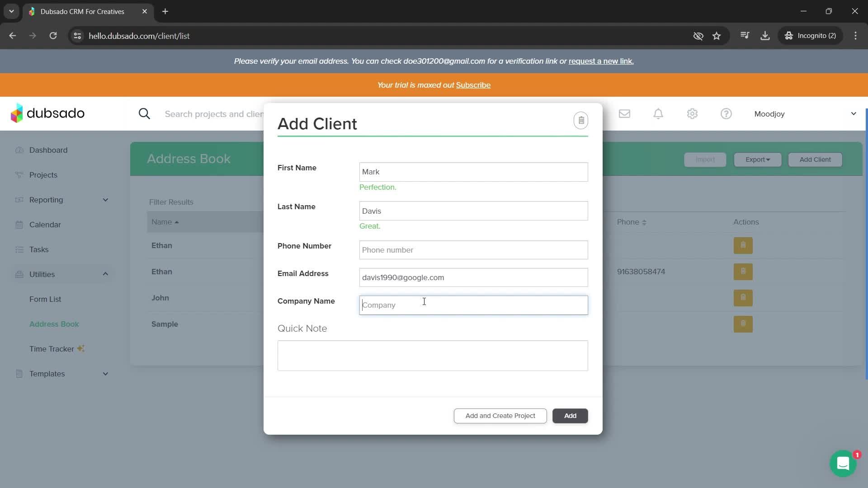
Task: Open Chrome three-dot menu
Action: tap(855, 36)
